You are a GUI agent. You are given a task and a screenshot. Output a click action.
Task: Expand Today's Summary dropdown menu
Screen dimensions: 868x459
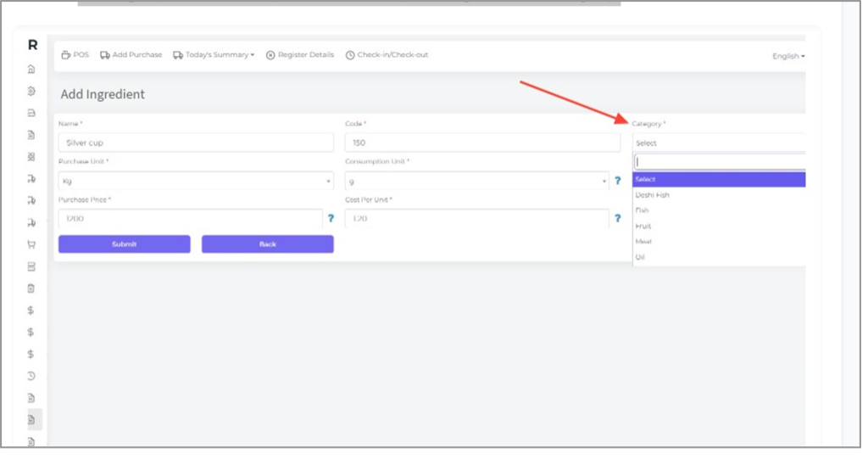(x=214, y=55)
